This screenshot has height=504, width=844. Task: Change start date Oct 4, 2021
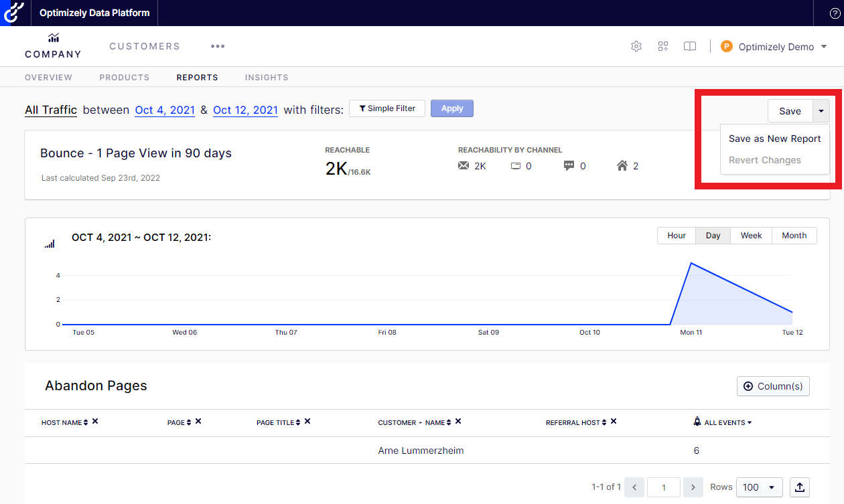pyautogui.click(x=165, y=110)
